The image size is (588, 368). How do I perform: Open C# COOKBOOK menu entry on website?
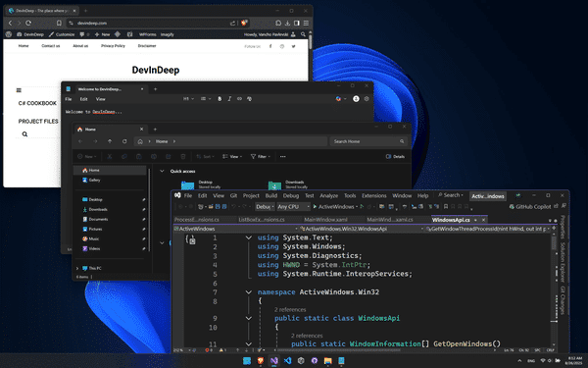click(37, 103)
